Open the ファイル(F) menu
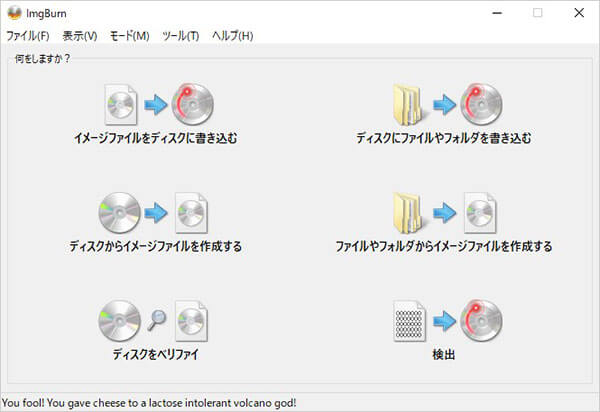The height and width of the screenshot is (412, 600). (28, 36)
